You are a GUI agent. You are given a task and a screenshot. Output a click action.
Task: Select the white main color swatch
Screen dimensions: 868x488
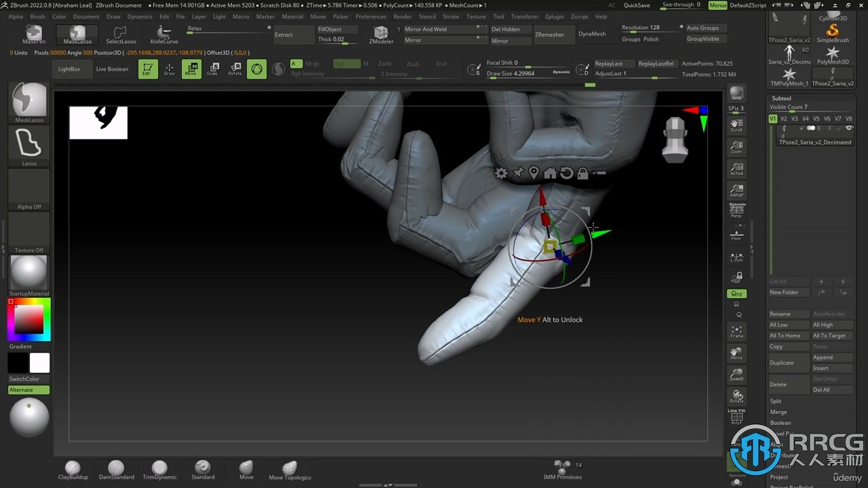coord(40,363)
